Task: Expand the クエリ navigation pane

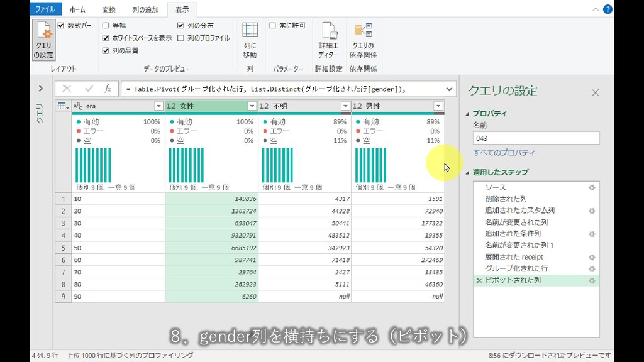Action: pyautogui.click(x=41, y=88)
